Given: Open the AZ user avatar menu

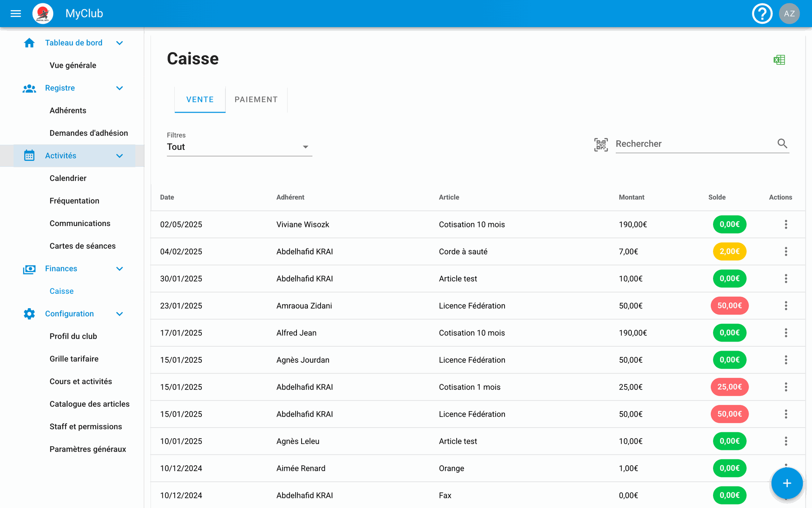Looking at the screenshot, I should pyautogui.click(x=789, y=14).
